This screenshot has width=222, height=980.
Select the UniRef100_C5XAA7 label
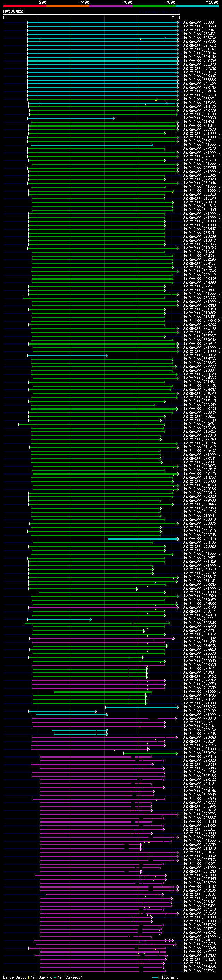click(x=199, y=76)
